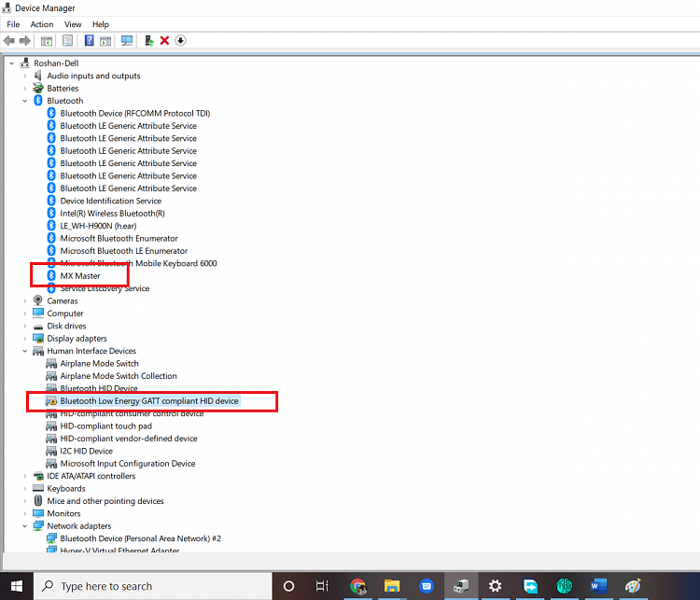
Task: Select Microsoft Input Configuration Device
Action: pyautogui.click(x=128, y=464)
